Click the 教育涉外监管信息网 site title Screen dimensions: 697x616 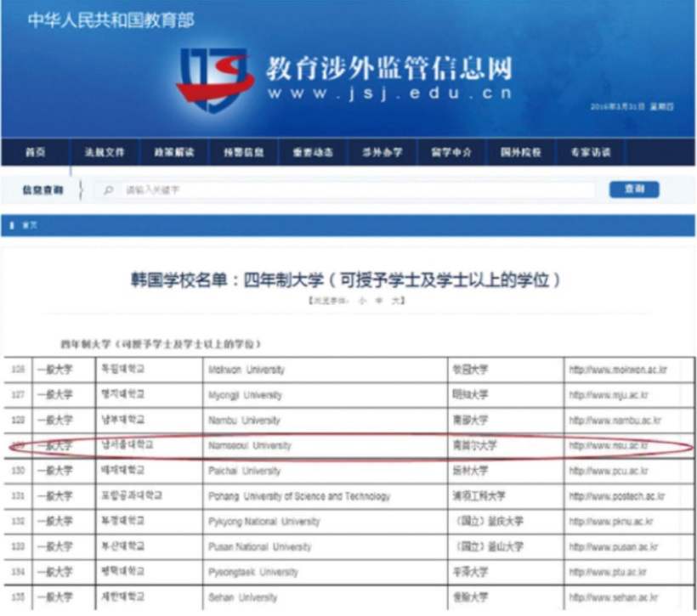click(389, 69)
